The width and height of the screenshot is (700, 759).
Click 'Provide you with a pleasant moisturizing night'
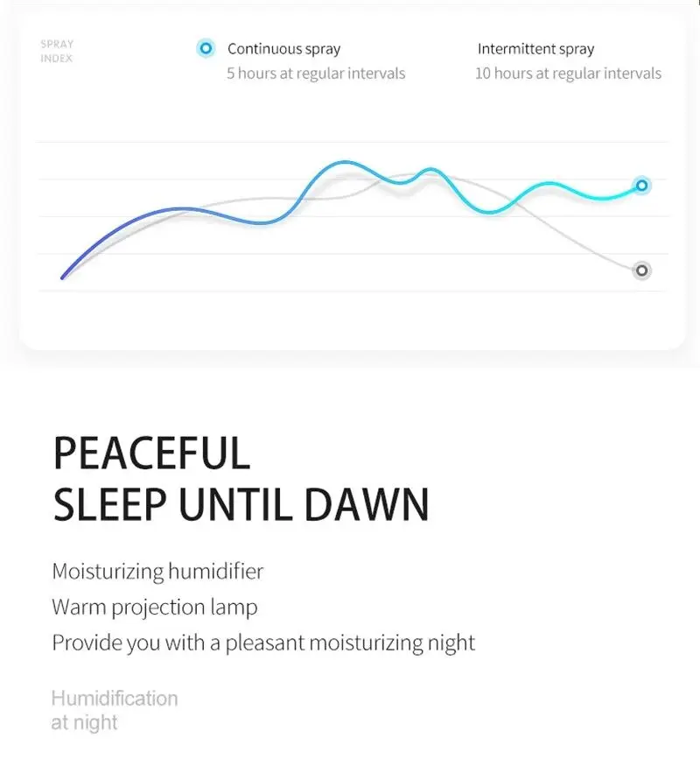[263, 643]
